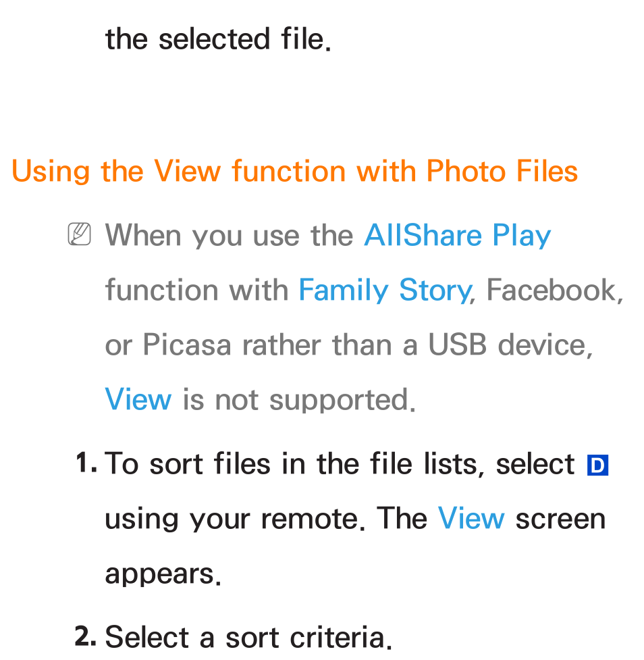Open the Family Story link
The image size is (644, 660).
[x=386, y=291]
